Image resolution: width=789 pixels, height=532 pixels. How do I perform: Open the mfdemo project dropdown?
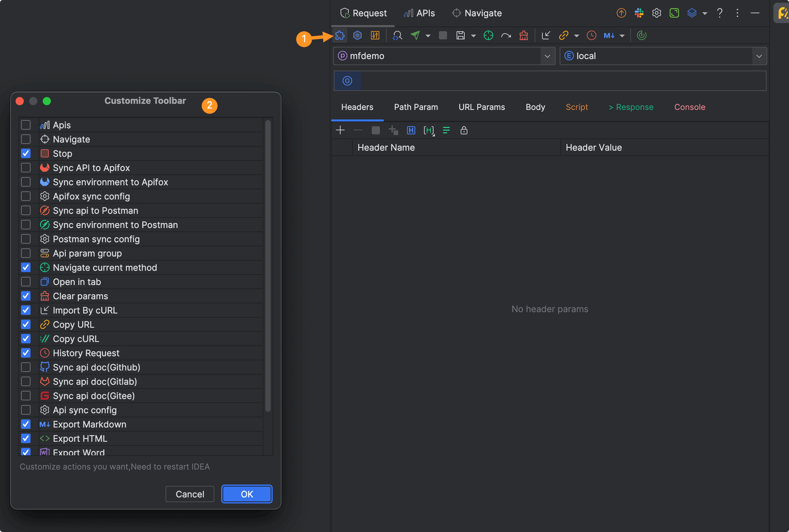(x=547, y=56)
